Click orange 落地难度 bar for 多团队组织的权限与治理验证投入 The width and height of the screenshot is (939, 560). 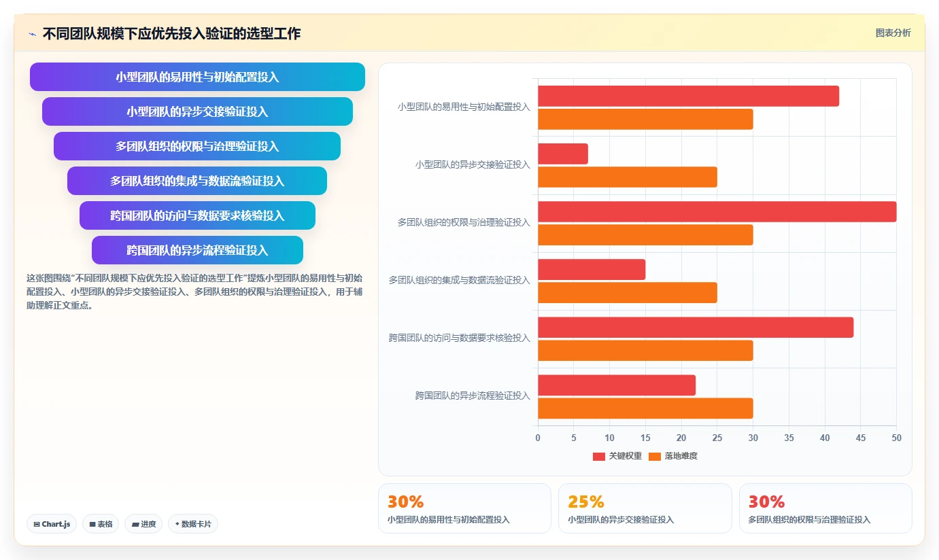tap(645, 234)
